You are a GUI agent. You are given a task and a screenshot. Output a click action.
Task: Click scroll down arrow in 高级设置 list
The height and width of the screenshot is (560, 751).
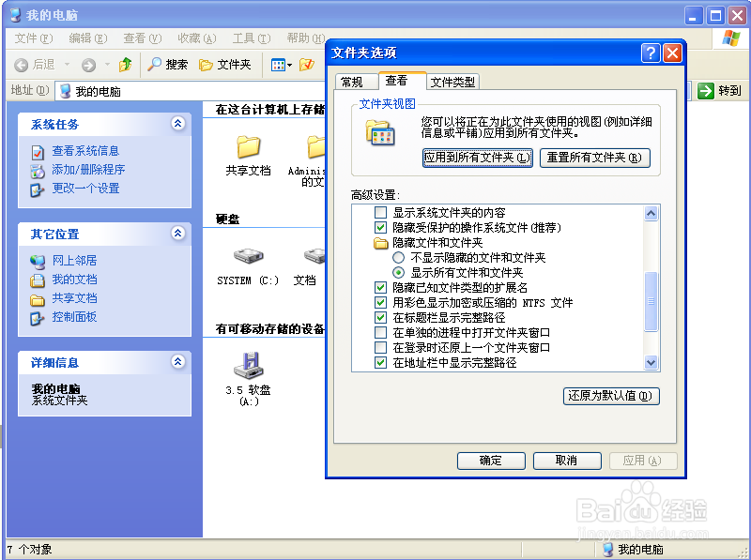click(651, 362)
